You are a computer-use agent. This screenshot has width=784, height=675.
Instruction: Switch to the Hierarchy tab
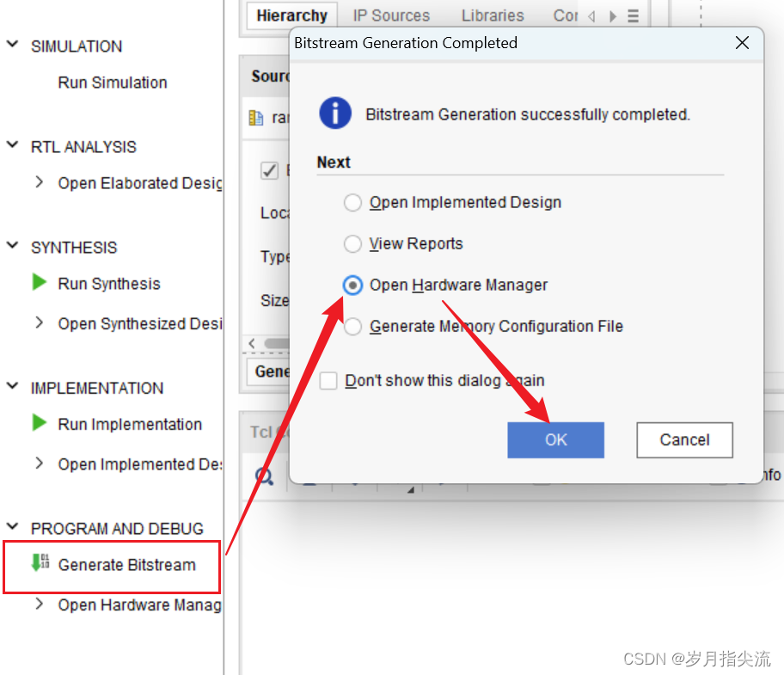click(x=292, y=15)
